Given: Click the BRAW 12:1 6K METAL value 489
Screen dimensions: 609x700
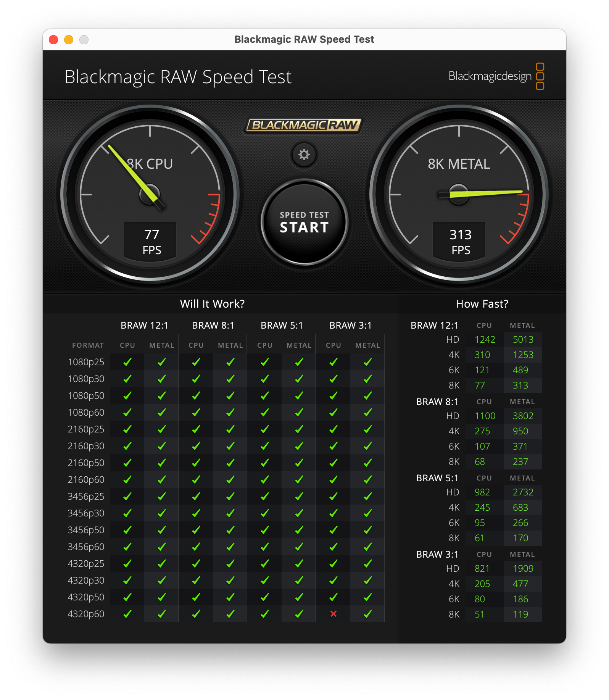Looking at the screenshot, I should [520, 370].
